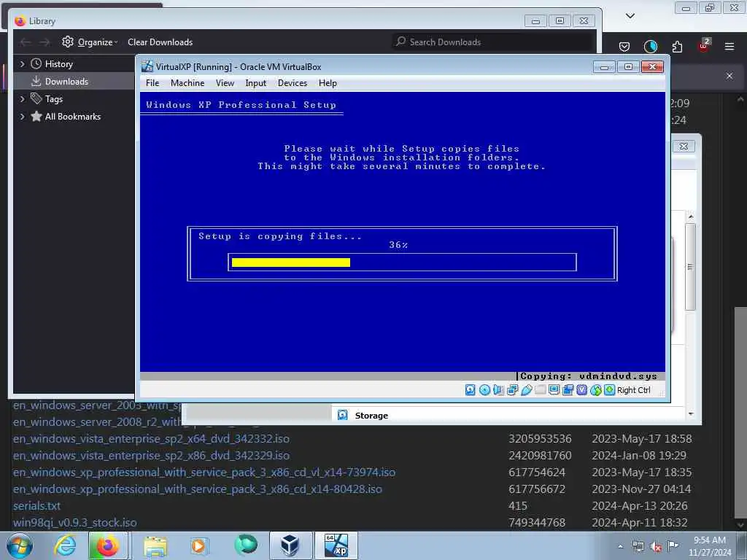The height and width of the screenshot is (560, 747).
Task: Open the Input menu in VirtualBox
Action: 256,83
